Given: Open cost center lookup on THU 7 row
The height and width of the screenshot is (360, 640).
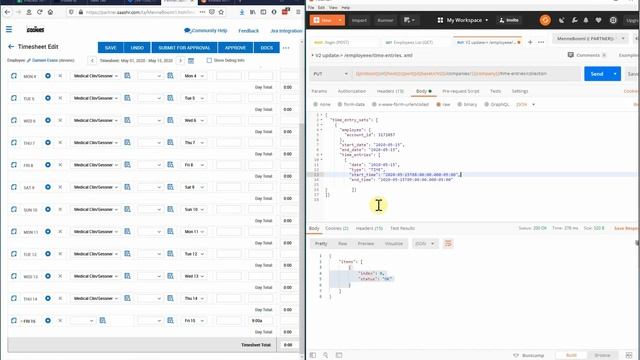Looking at the screenshot, I should (127, 142).
